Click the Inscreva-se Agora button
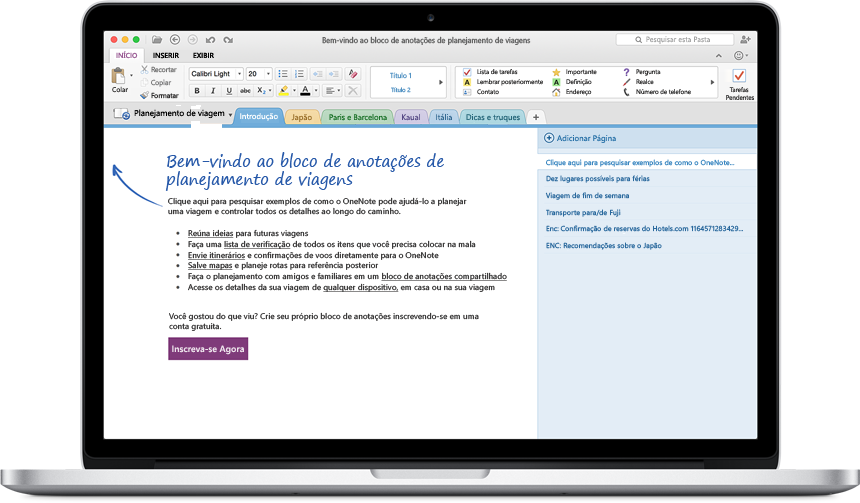 208,349
